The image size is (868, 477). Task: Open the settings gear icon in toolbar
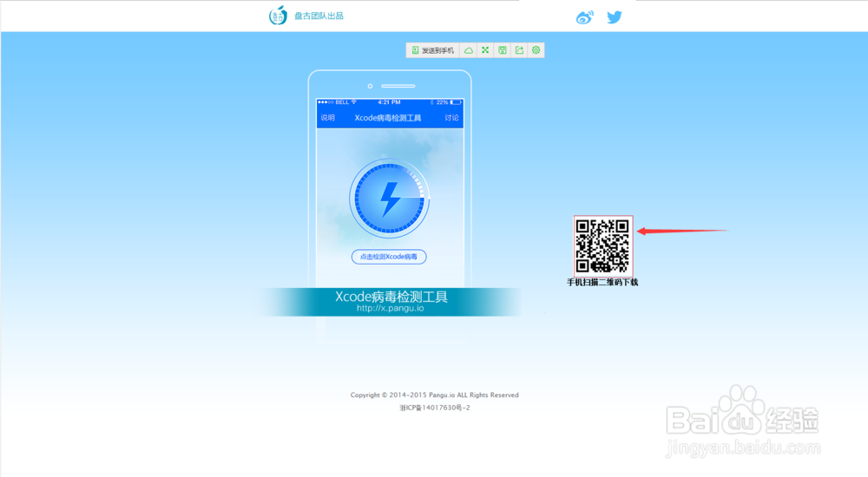pyautogui.click(x=536, y=50)
